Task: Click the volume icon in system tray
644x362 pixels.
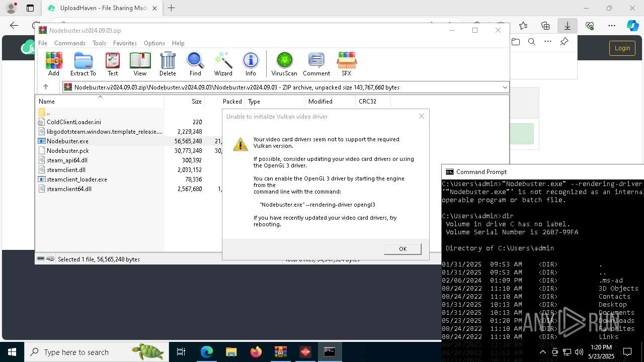Action: pos(579,352)
